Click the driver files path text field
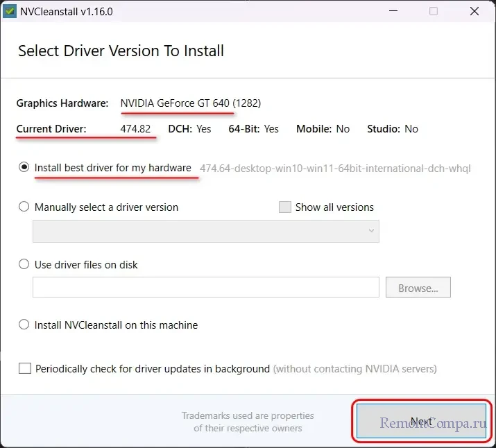The image size is (496, 448). [205, 287]
